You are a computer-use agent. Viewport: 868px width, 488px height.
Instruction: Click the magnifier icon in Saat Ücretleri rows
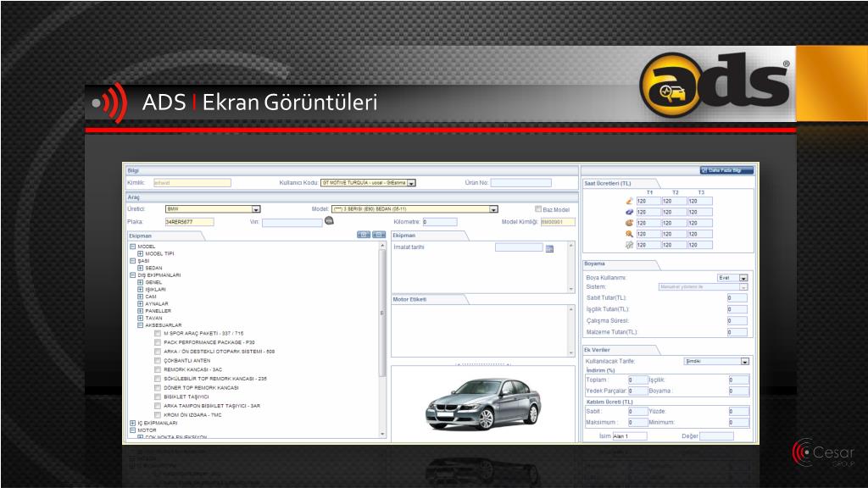(x=629, y=234)
